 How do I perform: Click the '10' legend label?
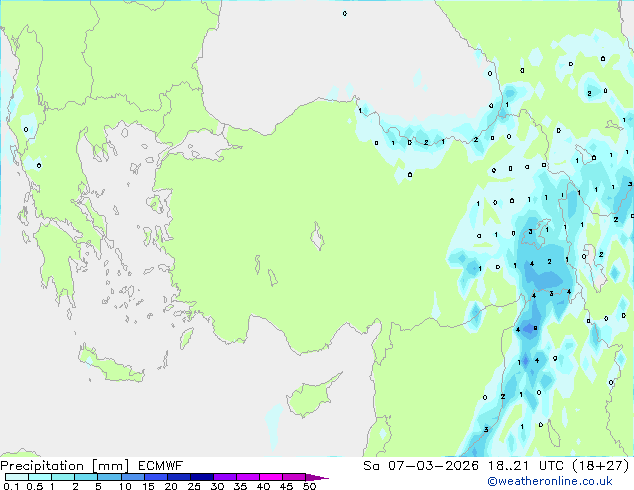(x=125, y=486)
